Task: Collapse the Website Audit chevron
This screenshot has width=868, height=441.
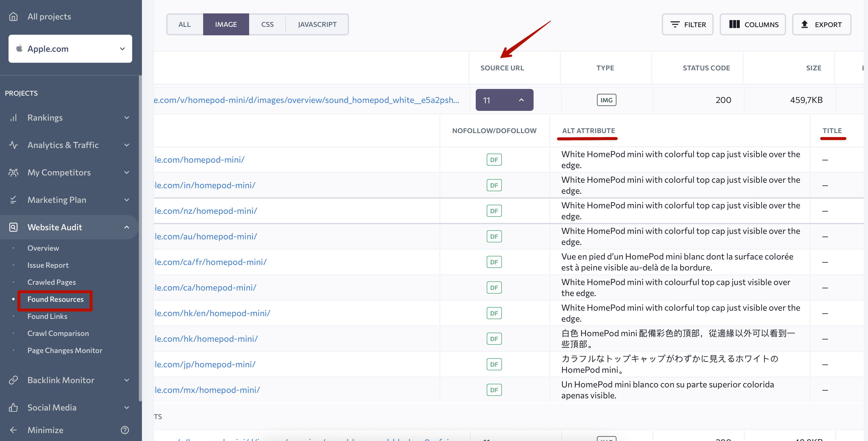Action: pos(127,227)
